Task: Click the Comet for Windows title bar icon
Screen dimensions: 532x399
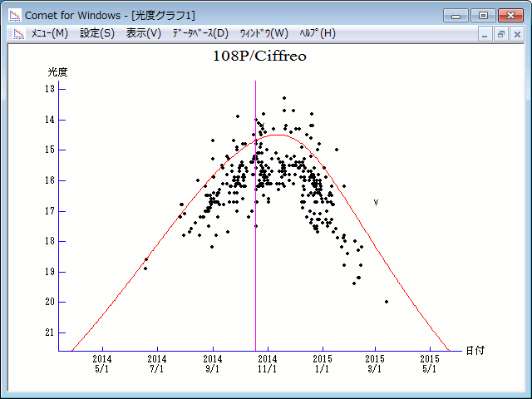Action: tap(14, 15)
